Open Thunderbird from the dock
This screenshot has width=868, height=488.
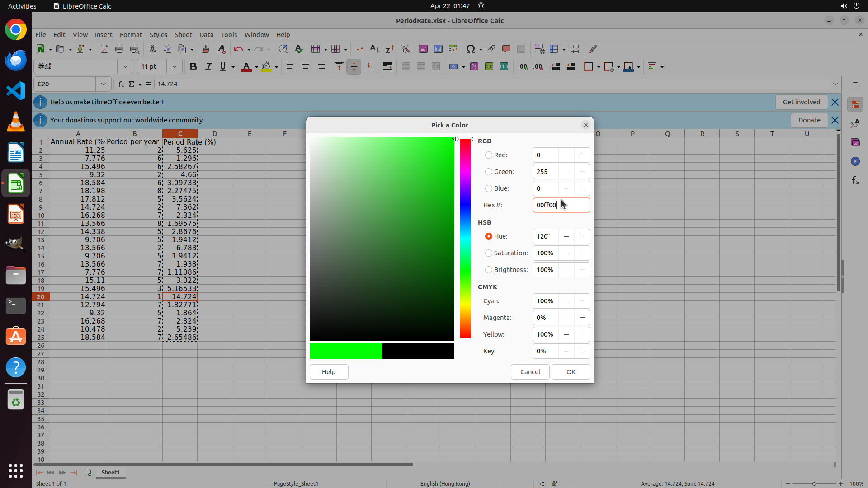point(16,61)
